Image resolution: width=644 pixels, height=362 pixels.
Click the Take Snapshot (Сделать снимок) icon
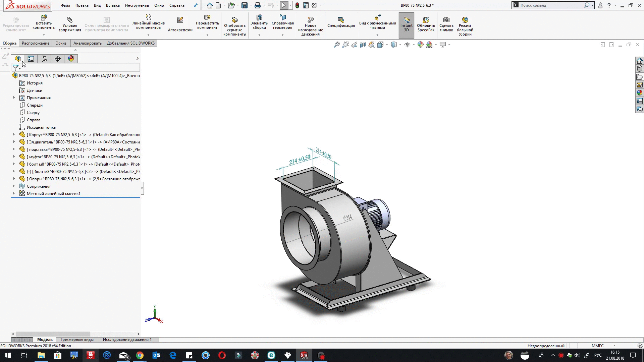[446, 20]
